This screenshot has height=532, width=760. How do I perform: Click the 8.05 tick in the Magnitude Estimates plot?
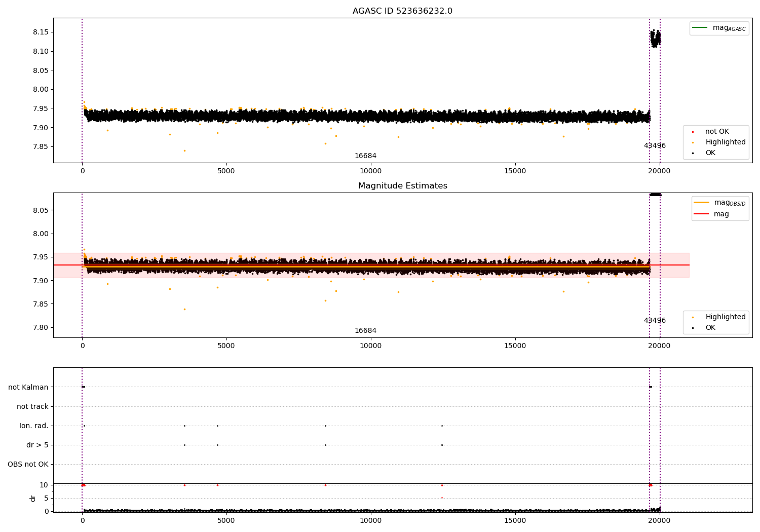pyautogui.click(x=41, y=211)
